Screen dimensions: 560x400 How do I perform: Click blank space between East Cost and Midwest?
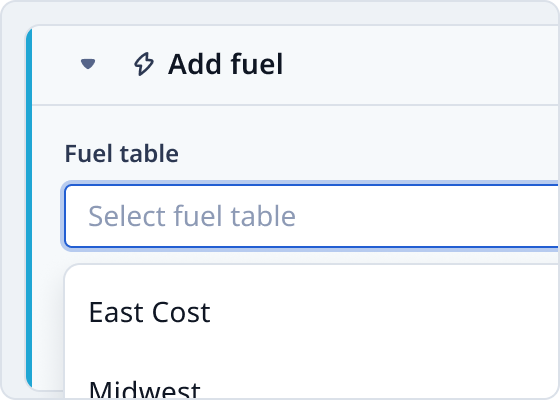point(311,352)
